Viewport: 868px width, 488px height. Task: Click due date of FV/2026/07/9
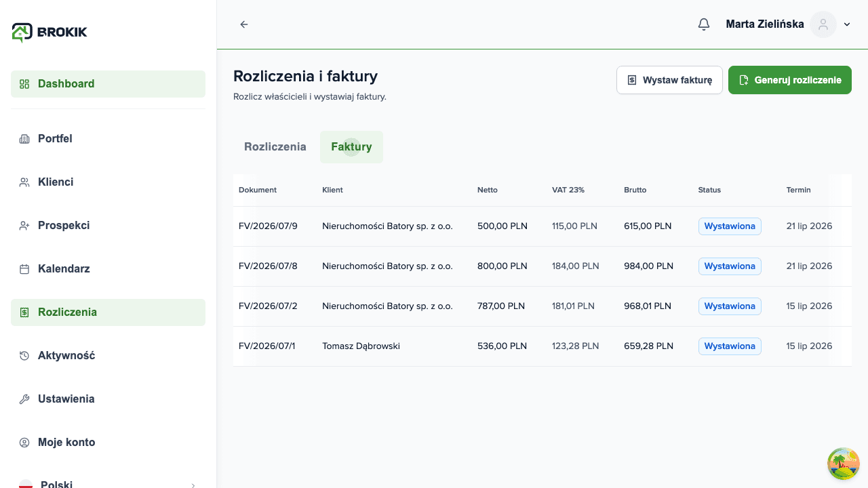(809, 226)
